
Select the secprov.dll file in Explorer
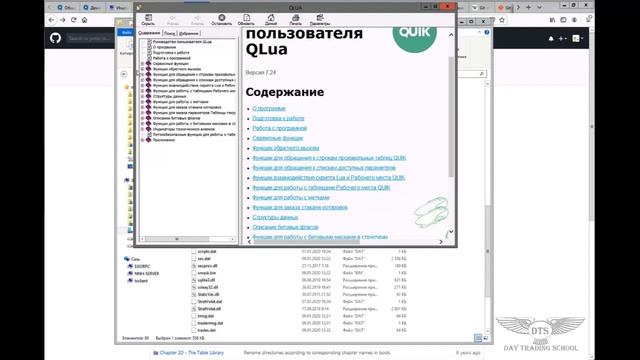coord(207,266)
